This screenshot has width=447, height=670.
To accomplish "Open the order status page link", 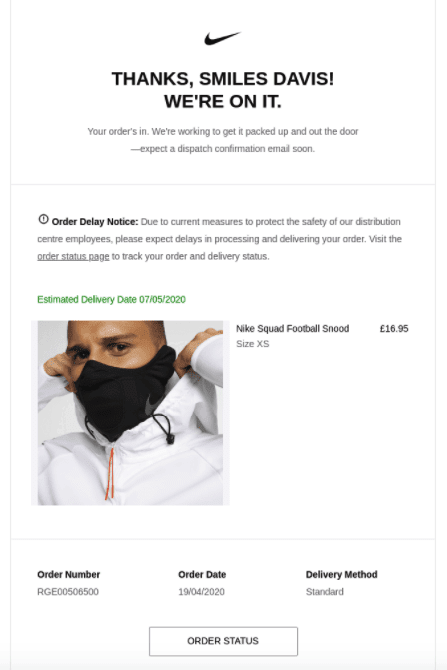I will 73,256.
